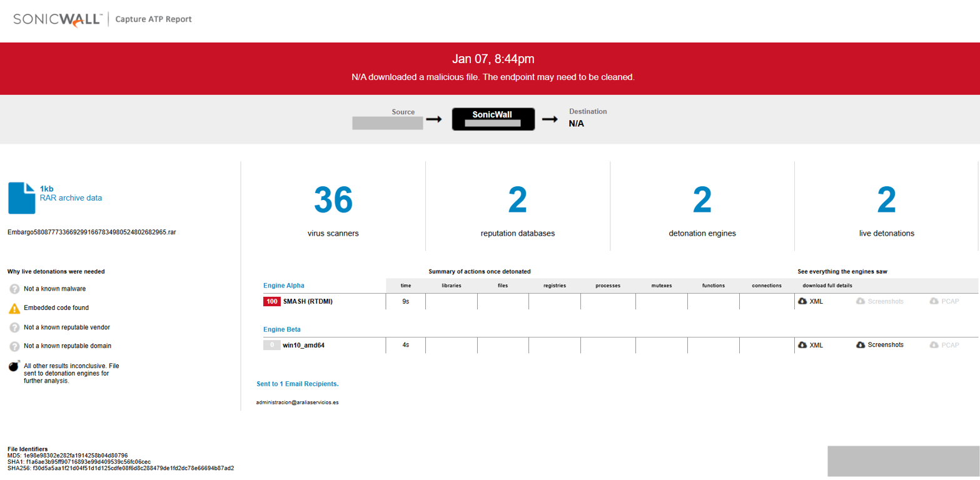The height and width of the screenshot is (480, 980).
Task: Click the malicious file download alert message
Action: tap(493, 77)
